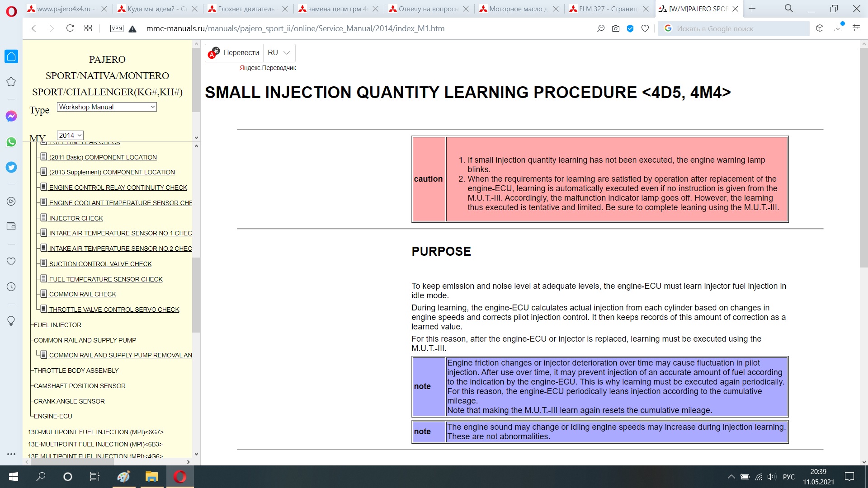This screenshot has height=488, width=868.
Task: Open the downloads icon in toolbar
Action: (838, 28)
